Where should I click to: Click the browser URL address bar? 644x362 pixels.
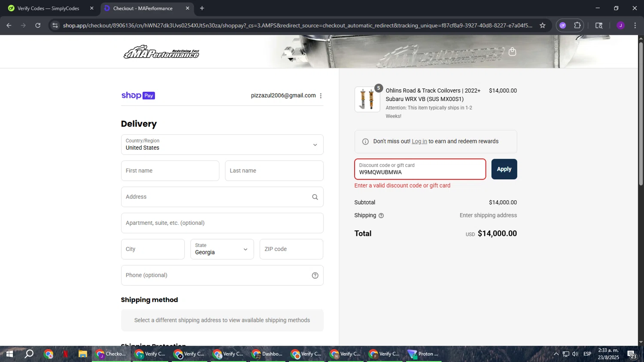[298, 25]
